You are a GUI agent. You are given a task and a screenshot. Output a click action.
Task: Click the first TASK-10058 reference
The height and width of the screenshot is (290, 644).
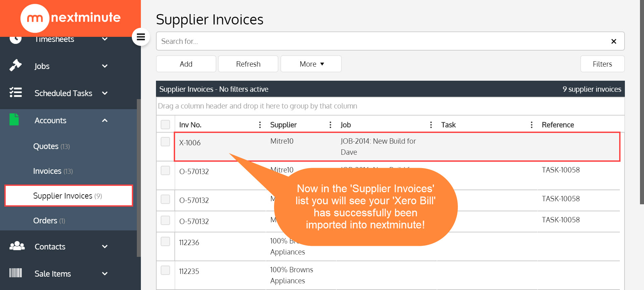click(x=560, y=170)
